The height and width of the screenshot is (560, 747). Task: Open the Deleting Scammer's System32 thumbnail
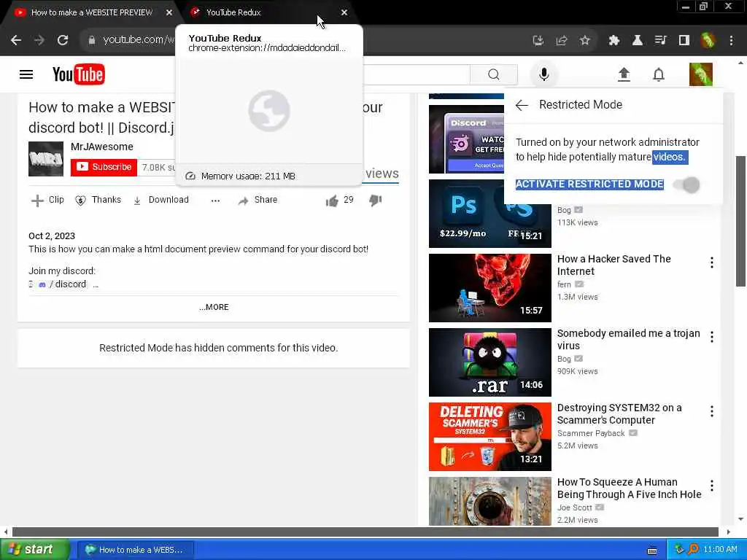489,437
